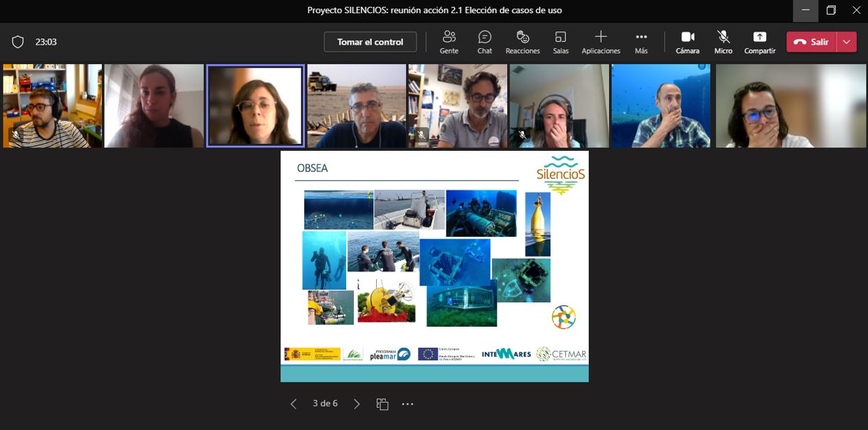
Task: Open the meeting Chat panel
Action: pyautogui.click(x=484, y=42)
